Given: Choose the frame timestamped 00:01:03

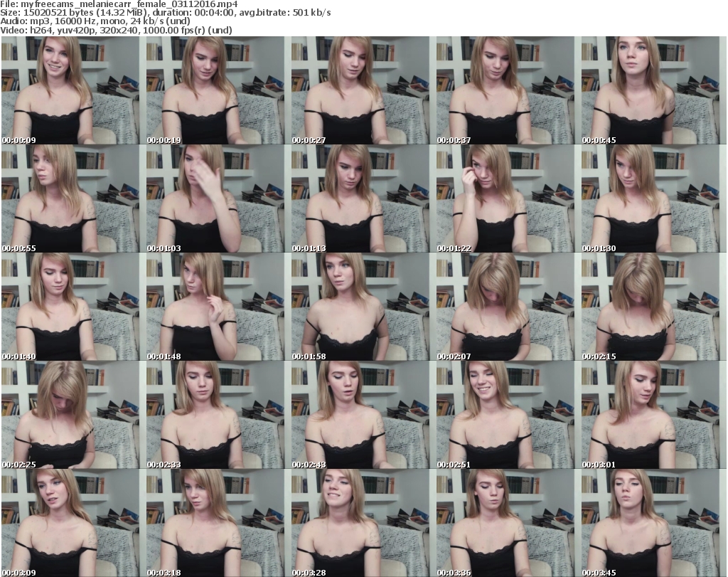Looking at the screenshot, I should pos(215,198).
